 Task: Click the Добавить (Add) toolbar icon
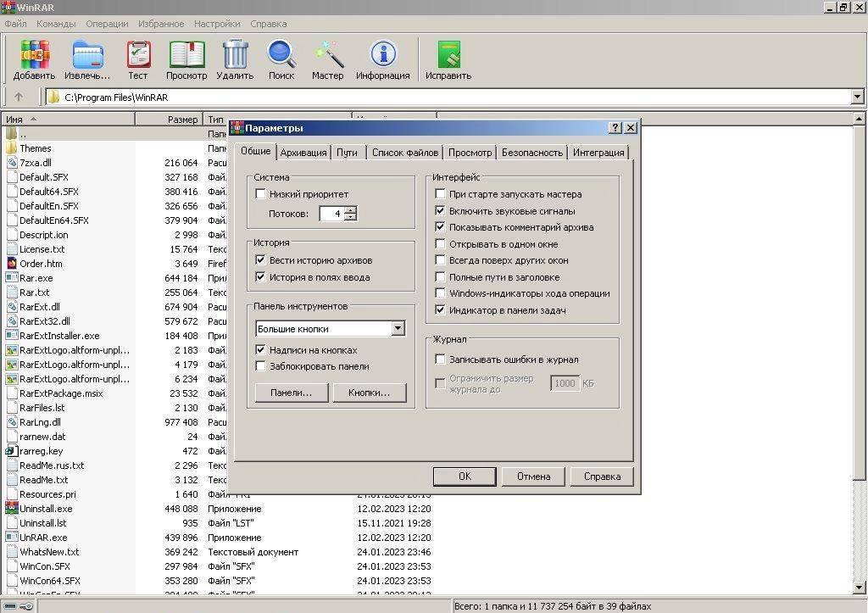tap(34, 54)
